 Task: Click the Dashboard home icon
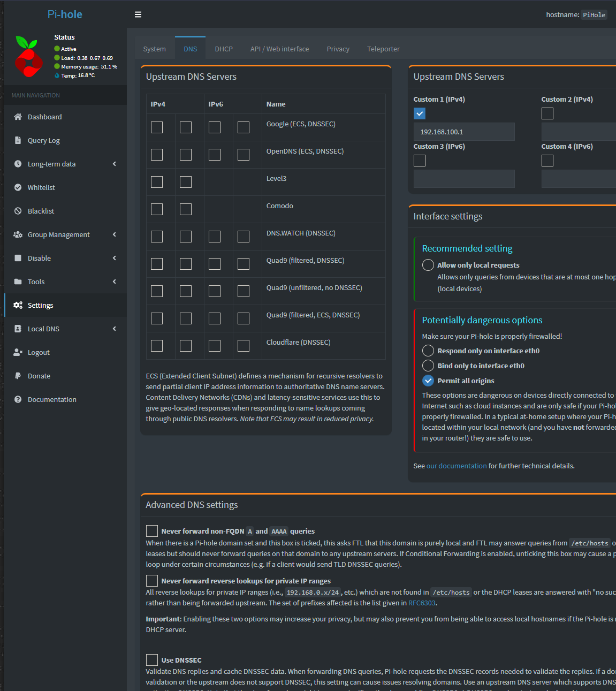pos(18,117)
